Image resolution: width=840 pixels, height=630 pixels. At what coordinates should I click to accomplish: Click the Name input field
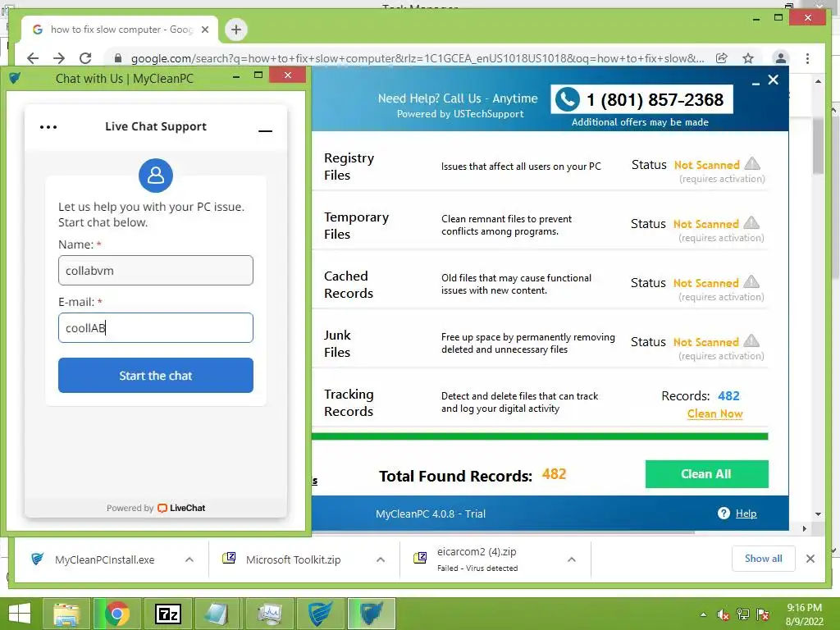pos(155,270)
